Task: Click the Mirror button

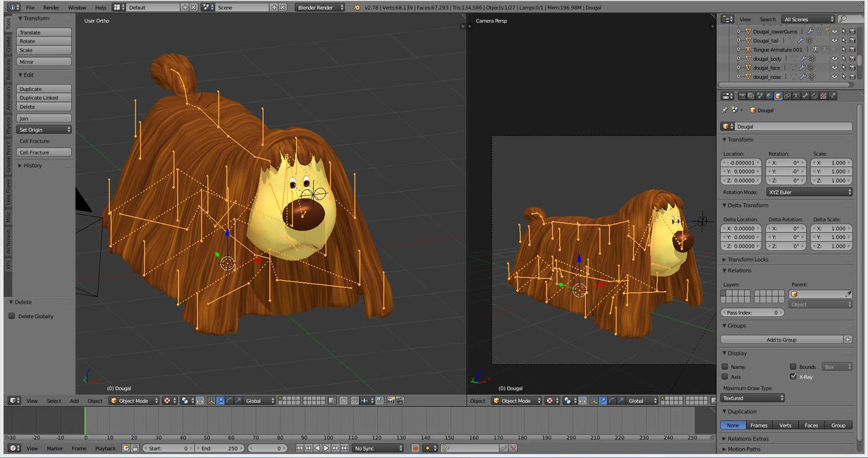Action: click(x=44, y=62)
